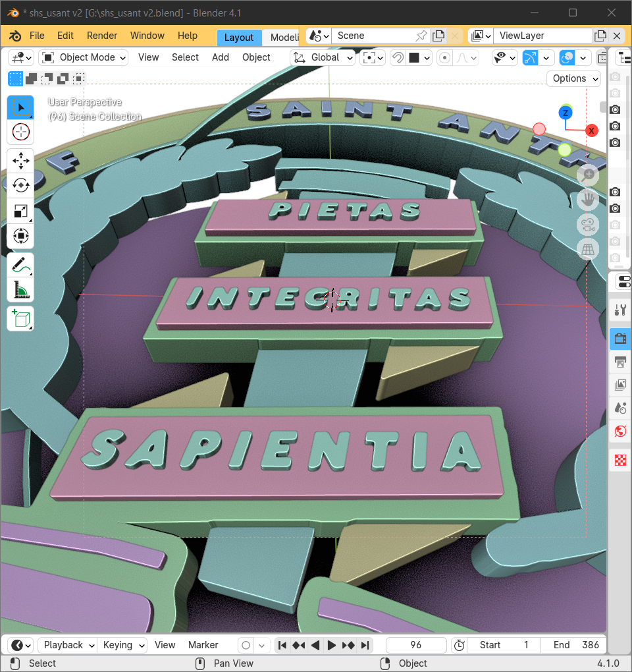Click the X axis on navigation gizmo
Screen dimensions: 632x672
tap(592, 130)
